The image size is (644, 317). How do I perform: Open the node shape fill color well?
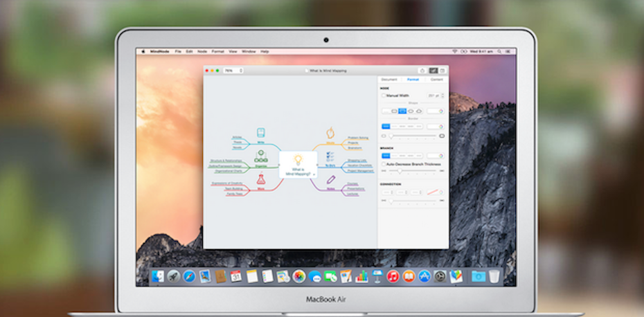pos(436,111)
